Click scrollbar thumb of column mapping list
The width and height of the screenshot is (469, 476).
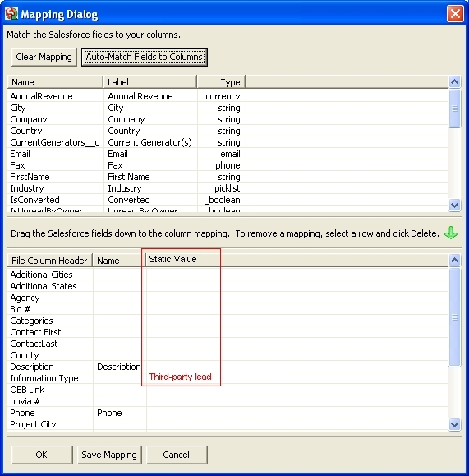[454, 317]
